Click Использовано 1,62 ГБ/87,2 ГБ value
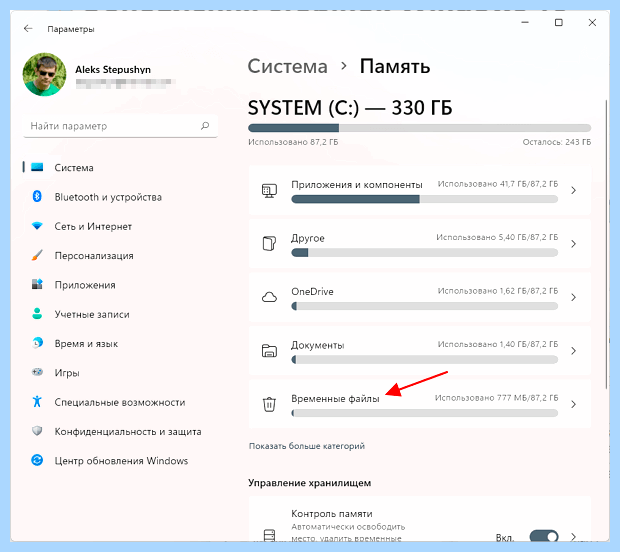The height and width of the screenshot is (552, 620). coord(498,291)
